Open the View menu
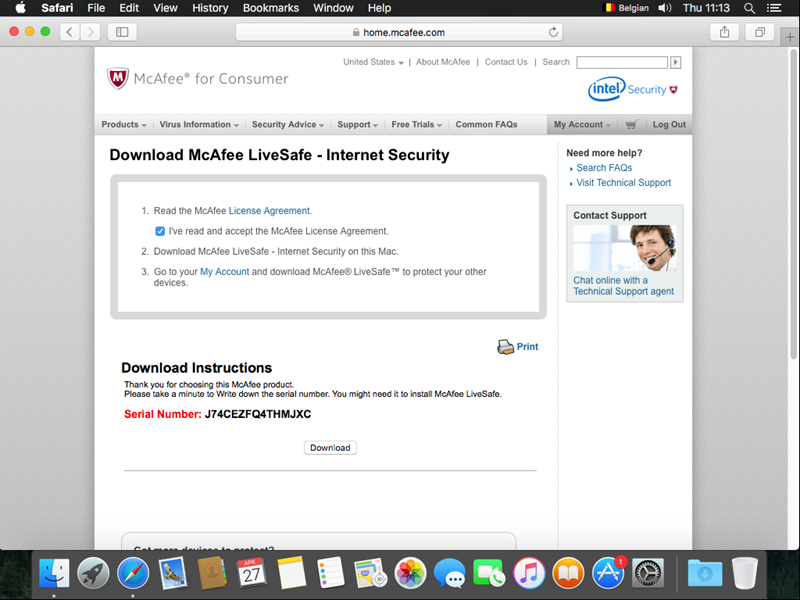Image resolution: width=800 pixels, height=600 pixels. 165,8
